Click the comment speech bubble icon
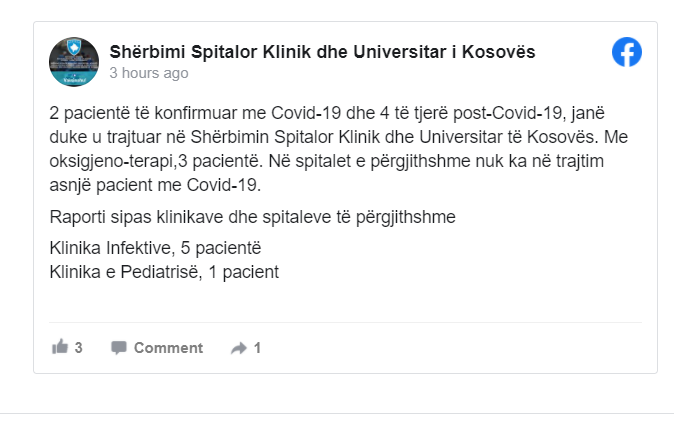This screenshot has width=674, height=433. tap(119, 348)
